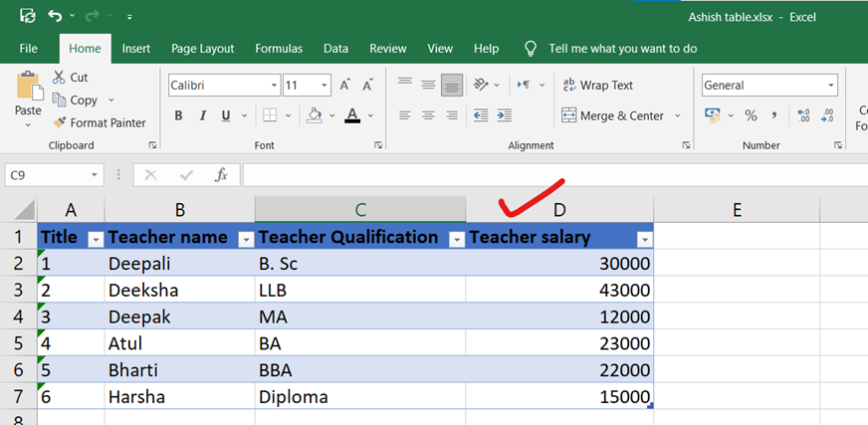Select the Format Painter brush
The width and height of the screenshot is (868, 425).
coord(100,122)
